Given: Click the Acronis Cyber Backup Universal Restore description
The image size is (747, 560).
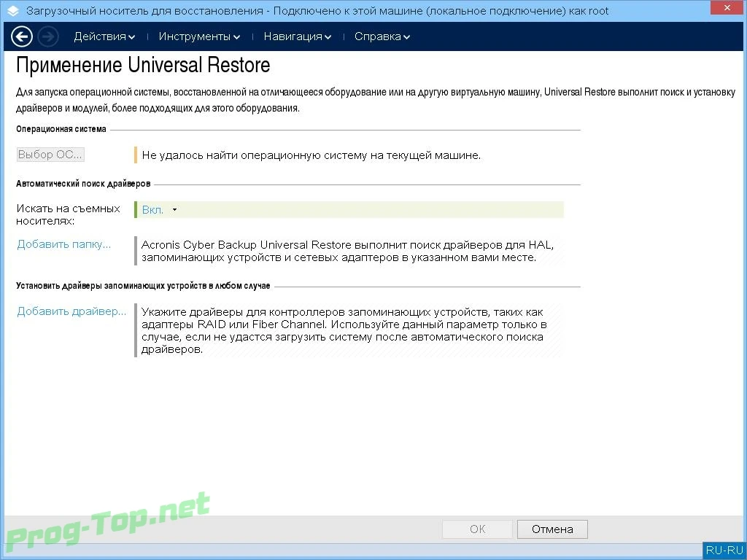Looking at the screenshot, I should 347,251.
